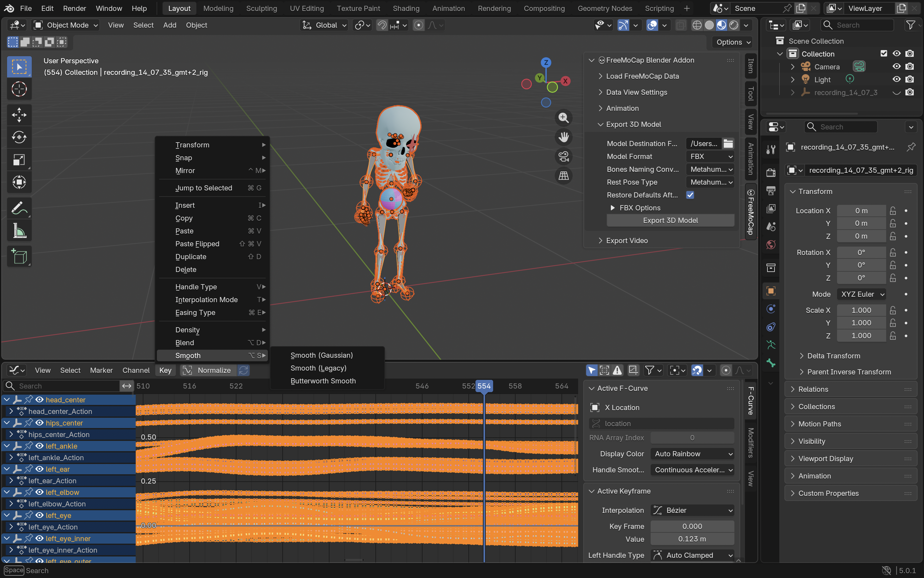Viewport: 924px width, 578px height.
Task: Open Global transform orientation dropdown
Action: coord(325,25)
